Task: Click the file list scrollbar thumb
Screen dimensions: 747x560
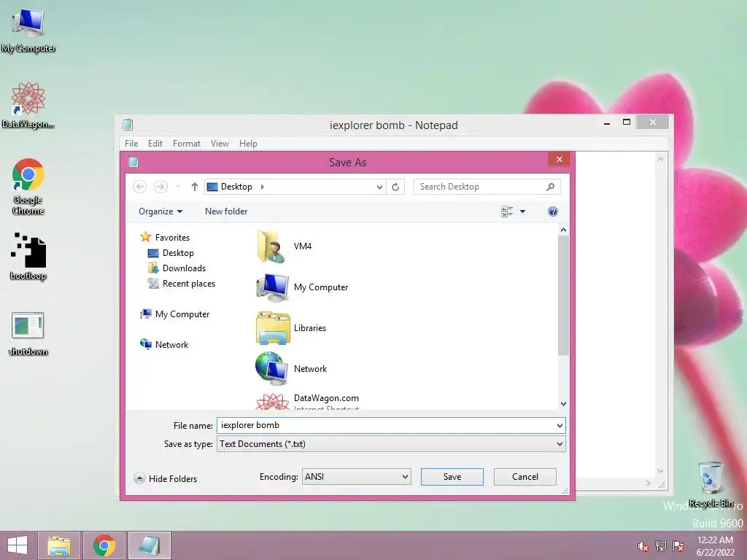Action: point(563,295)
